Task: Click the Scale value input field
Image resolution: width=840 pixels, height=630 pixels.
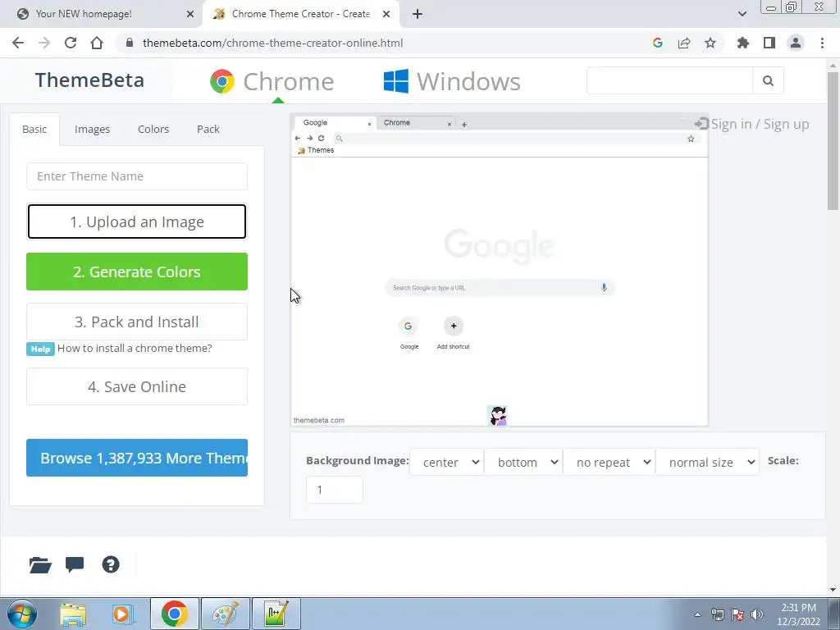Action: [335, 490]
